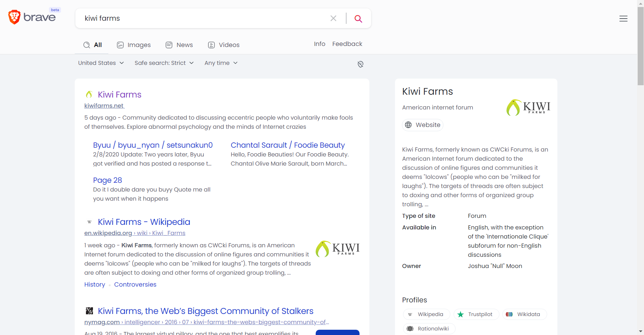
Task: Open the Kiwi Farms result title
Action: pos(120,95)
